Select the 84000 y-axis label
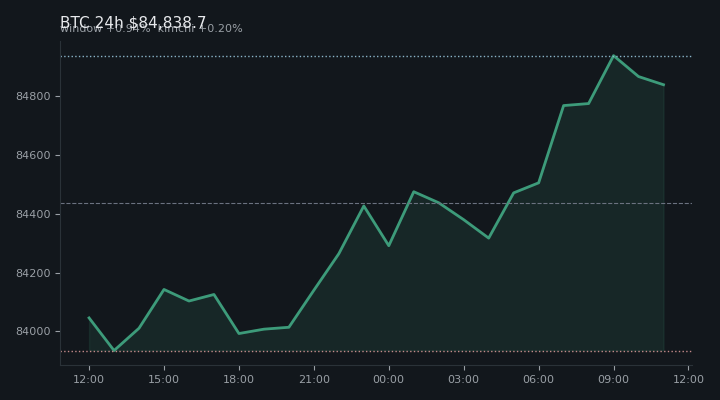 pyautogui.click(x=33, y=332)
